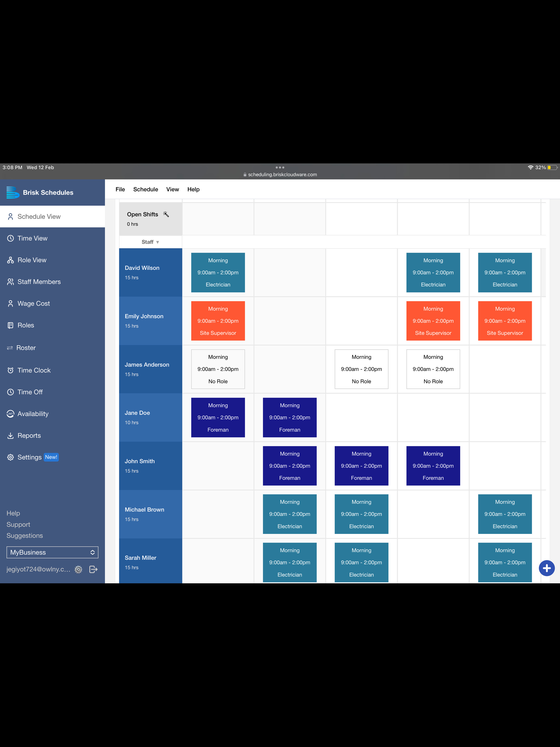Image resolution: width=560 pixels, height=747 pixels.
Task: Tap the battery indicator in status bar
Action: tap(552, 167)
